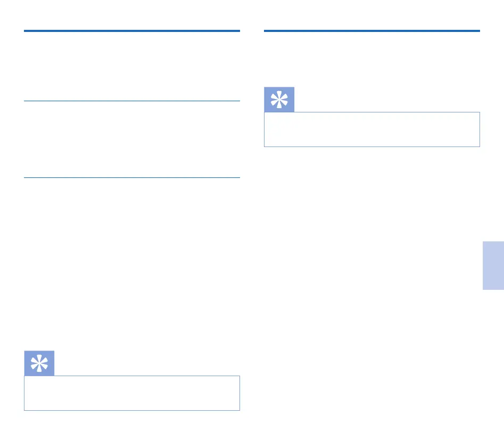
Task: Click the asterisk note icon in right column
Action: click(279, 99)
